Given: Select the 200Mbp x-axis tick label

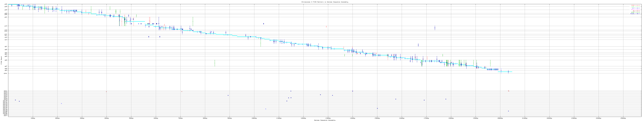Looking at the screenshot, I should (500, 118).
